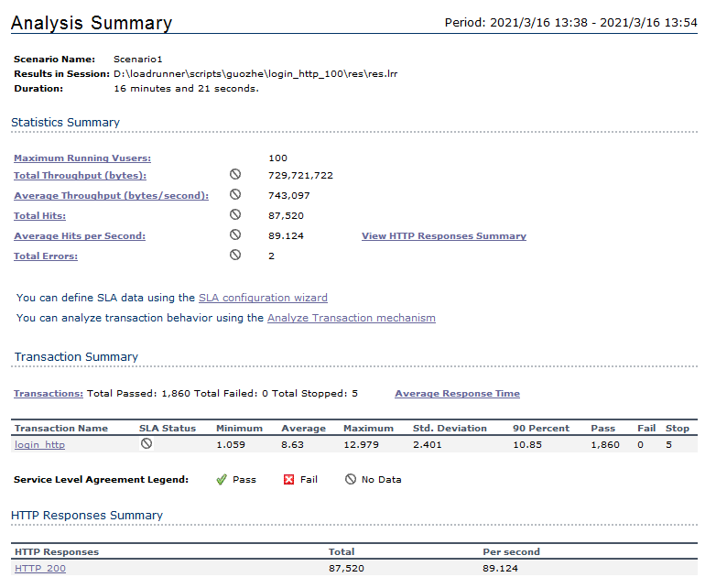
Task: Click No Data icon beside Total Hits
Action: pyautogui.click(x=234, y=214)
